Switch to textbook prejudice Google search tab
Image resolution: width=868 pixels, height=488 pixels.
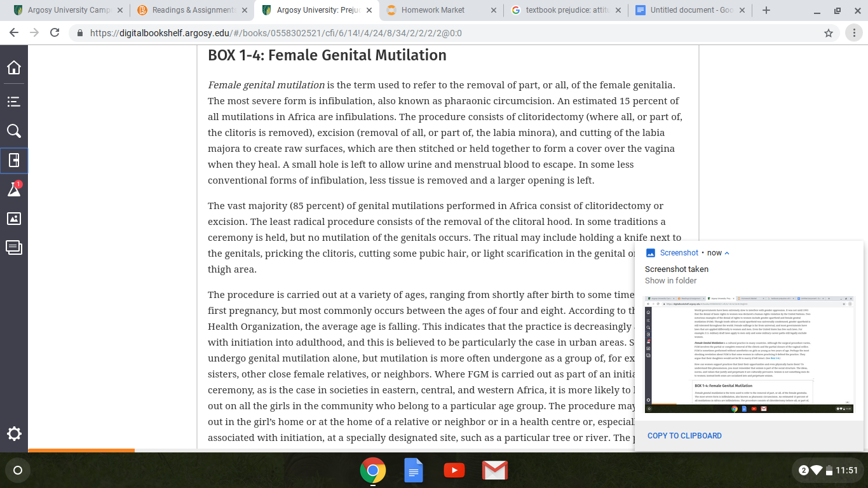click(x=566, y=10)
